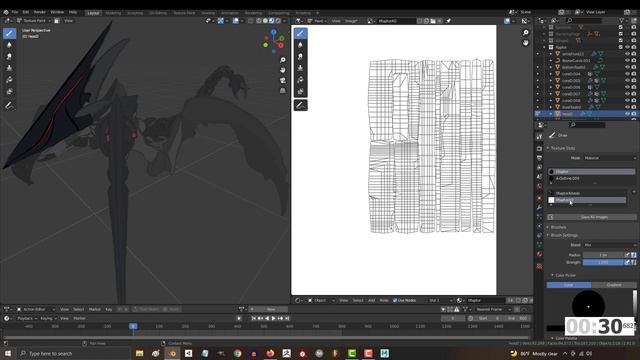640x360 pixels.
Task: Select the Smear tool in 3D viewport
Action: [9, 56]
